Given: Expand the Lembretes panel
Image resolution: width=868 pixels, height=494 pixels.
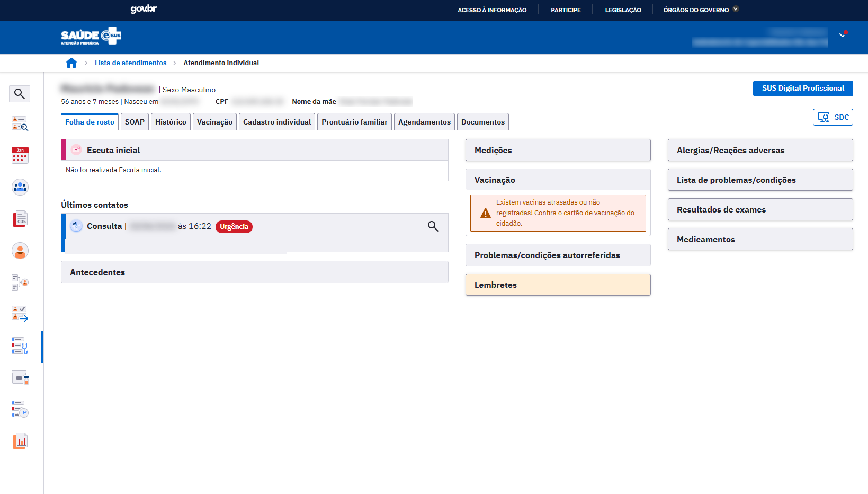Looking at the screenshot, I should pyautogui.click(x=558, y=285).
